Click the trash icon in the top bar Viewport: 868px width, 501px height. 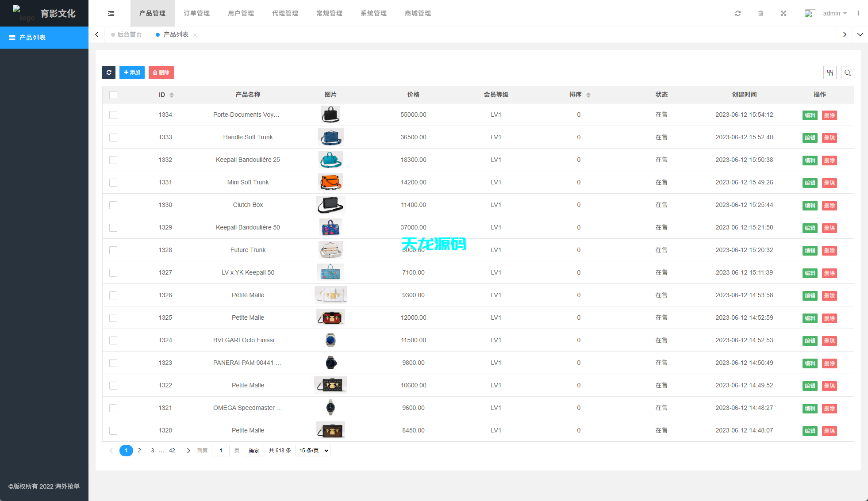click(x=761, y=13)
